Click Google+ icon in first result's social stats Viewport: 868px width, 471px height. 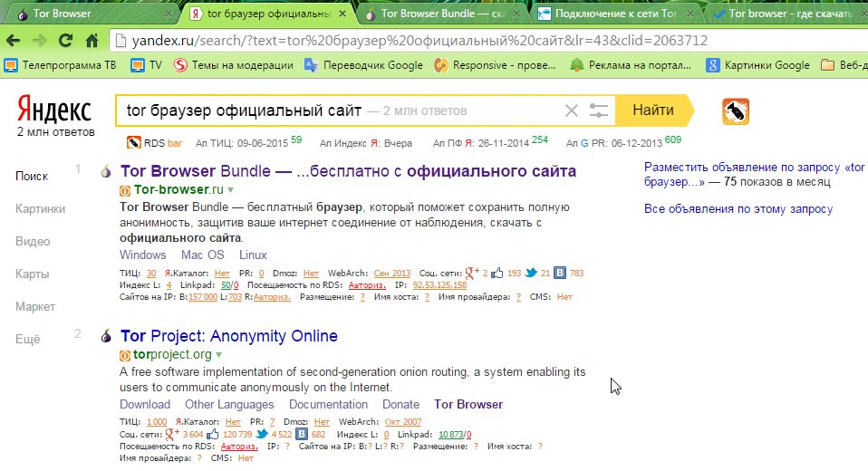[x=472, y=273]
